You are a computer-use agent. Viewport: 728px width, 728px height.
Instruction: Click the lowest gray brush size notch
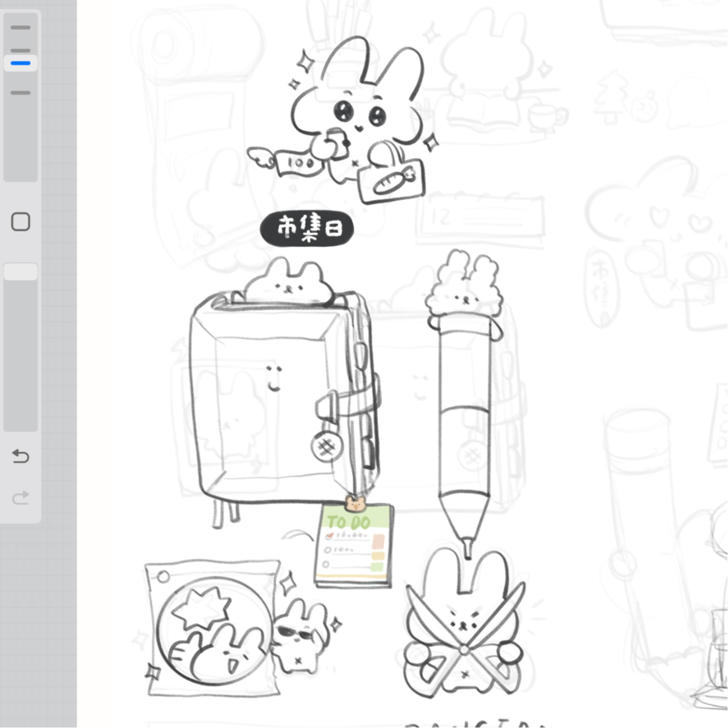21,93
